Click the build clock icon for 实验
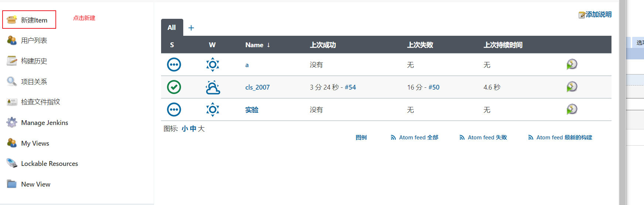 click(572, 110)
